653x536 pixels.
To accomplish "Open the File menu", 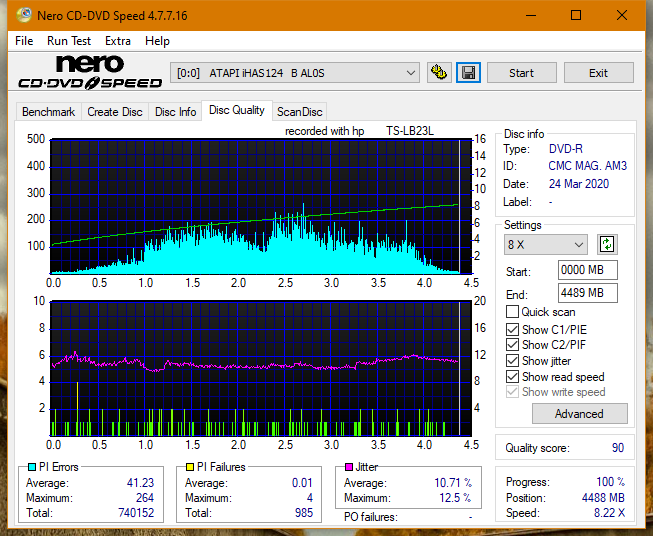I will [24, 41].
